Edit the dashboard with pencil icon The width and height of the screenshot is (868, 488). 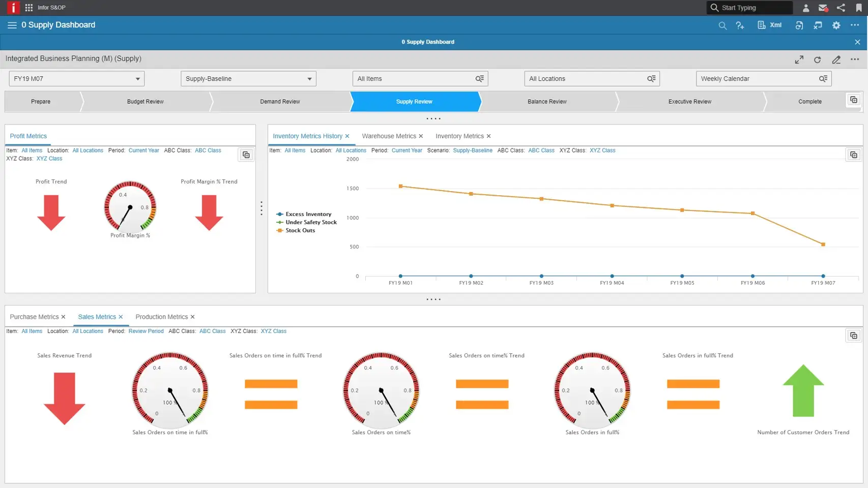point(836,59)
